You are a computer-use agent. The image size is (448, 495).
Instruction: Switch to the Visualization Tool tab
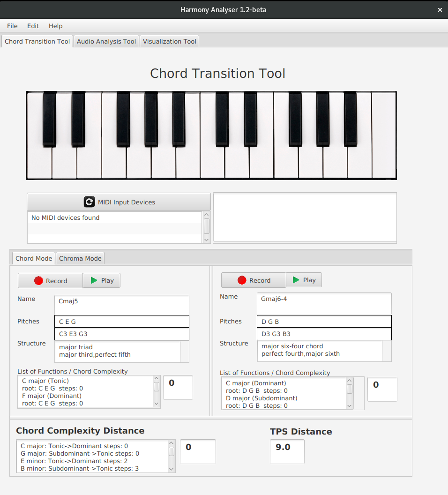tap(169, 41)
